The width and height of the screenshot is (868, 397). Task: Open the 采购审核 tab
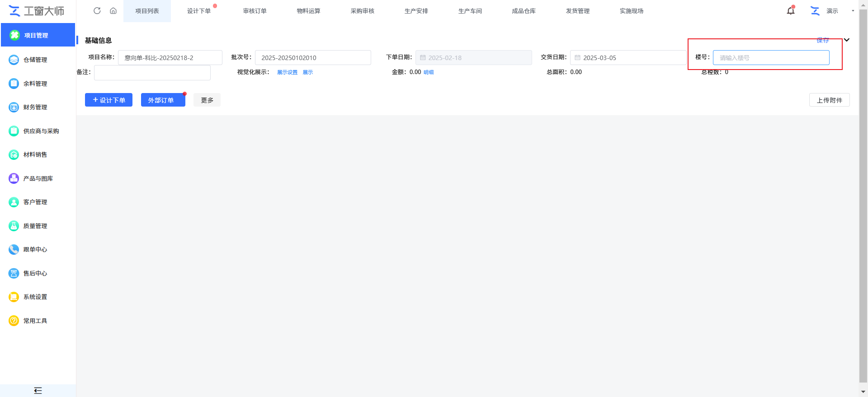[362, 11]
